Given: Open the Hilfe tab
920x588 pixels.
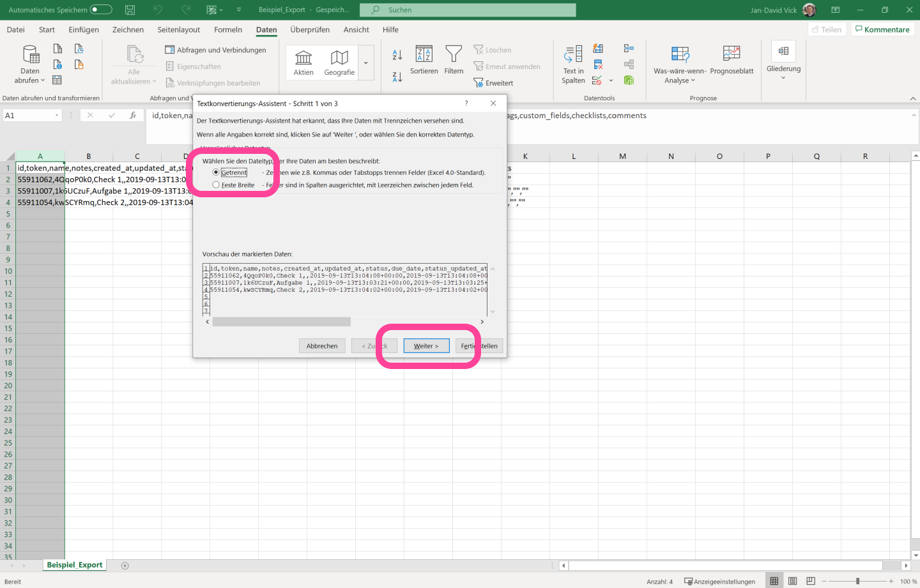Looking at the screenshot, I should (390, 29).
